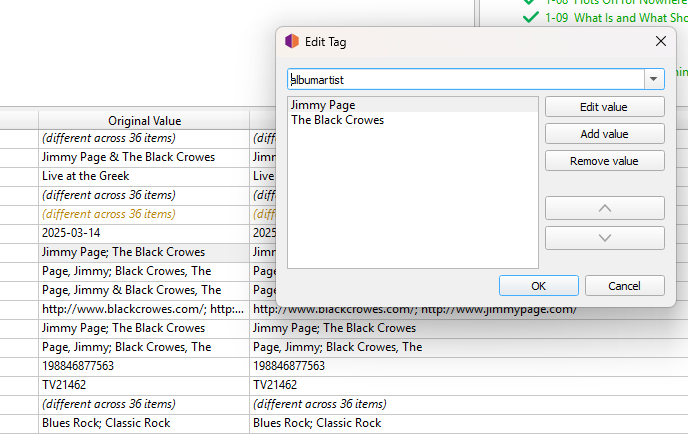The height and width of the screenshot is (434, 688).
Task: Click the MusicBrainz Picard icon in the Edit Tag title bar
Action: [x=291, y=41]
